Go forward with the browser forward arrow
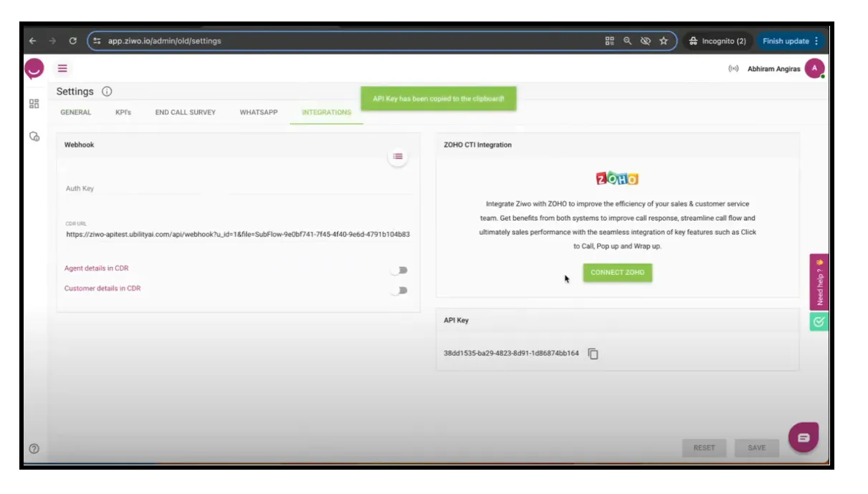This screenshot has height=494, width=868. (52, 41)
